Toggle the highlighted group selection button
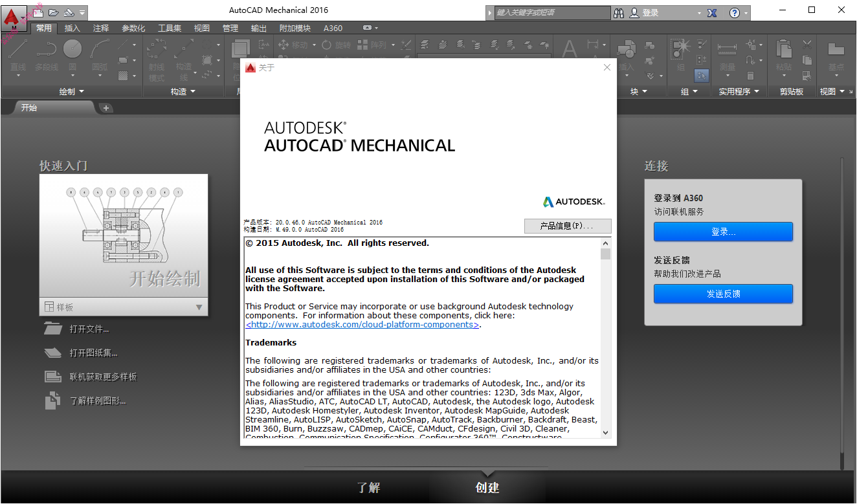857x504 pixels. coord(702,76)
